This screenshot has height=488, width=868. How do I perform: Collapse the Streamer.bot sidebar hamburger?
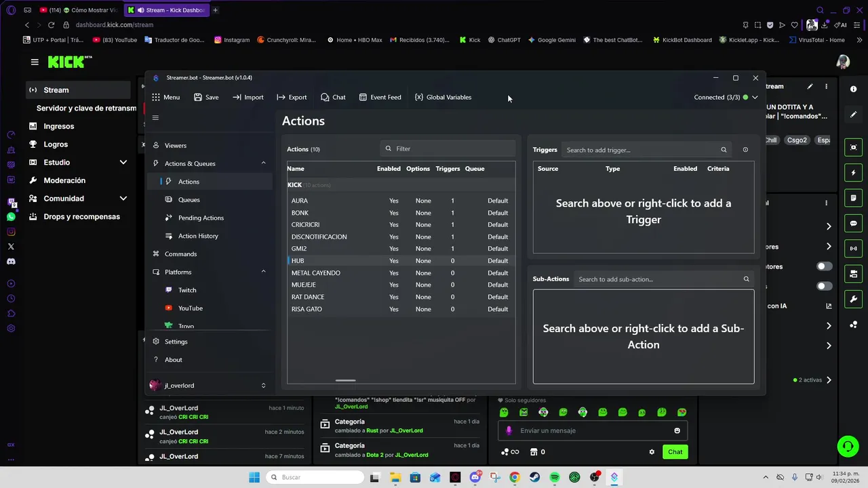pyautogui.click(x=155, y=118)
